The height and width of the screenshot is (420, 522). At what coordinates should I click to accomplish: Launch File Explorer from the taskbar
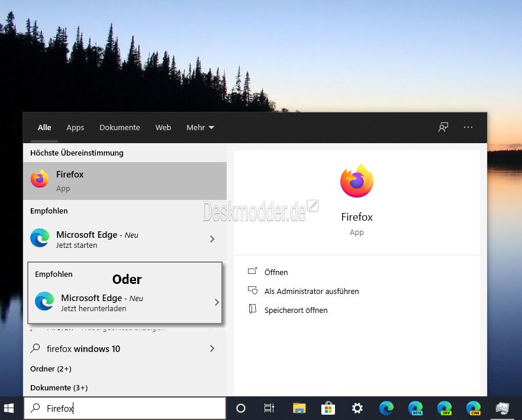[299, 408]
